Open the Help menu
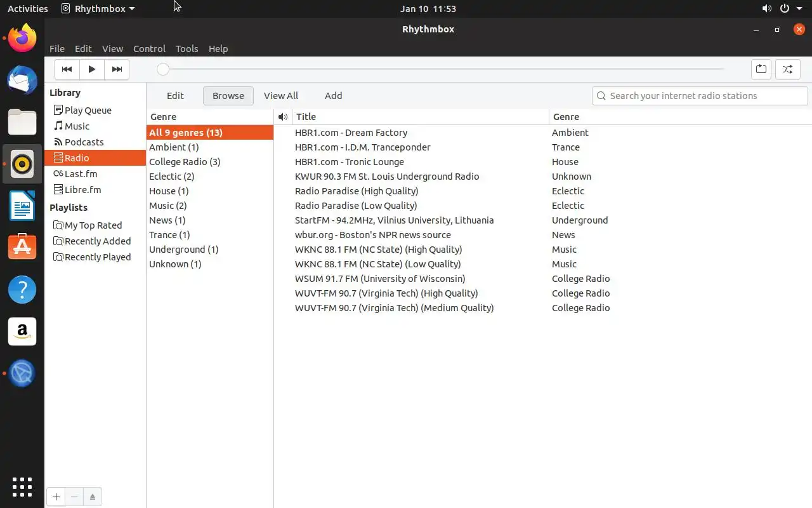Viewport: 812px width, 508px height. 218,48
